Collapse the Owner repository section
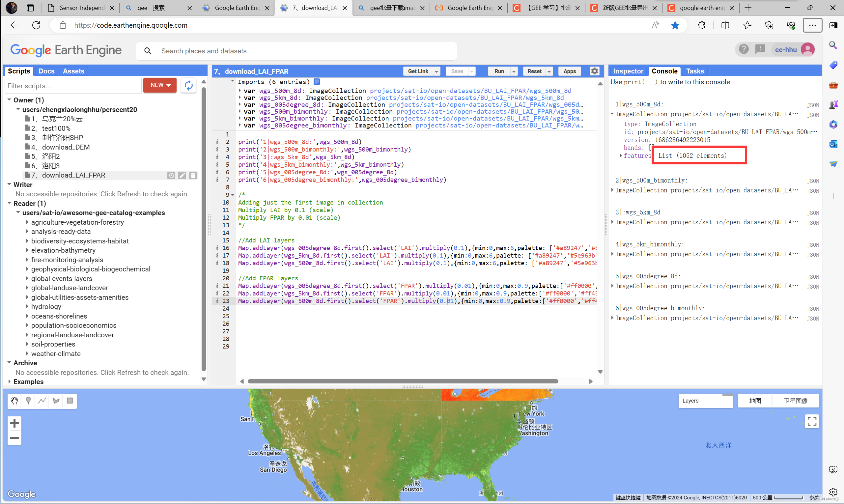The width and height of the screenshot is (844, 504). (x=9, y=100)
